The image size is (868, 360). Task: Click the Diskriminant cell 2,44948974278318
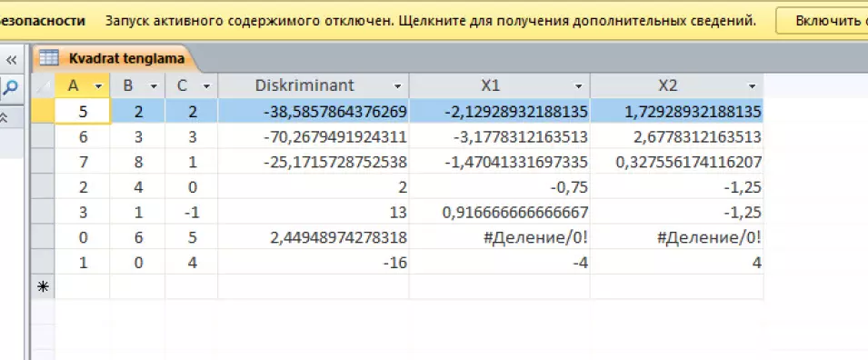[x=314, y=237]
